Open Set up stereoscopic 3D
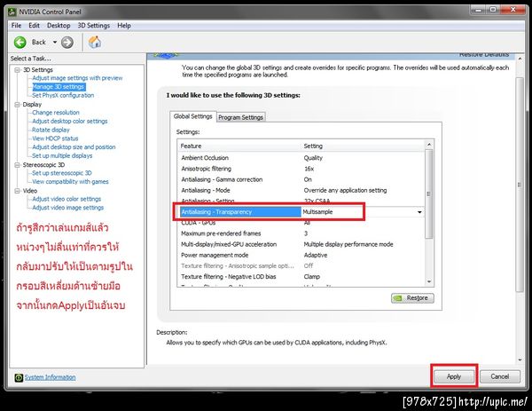532x411 pixels. [x=62, y=173]
